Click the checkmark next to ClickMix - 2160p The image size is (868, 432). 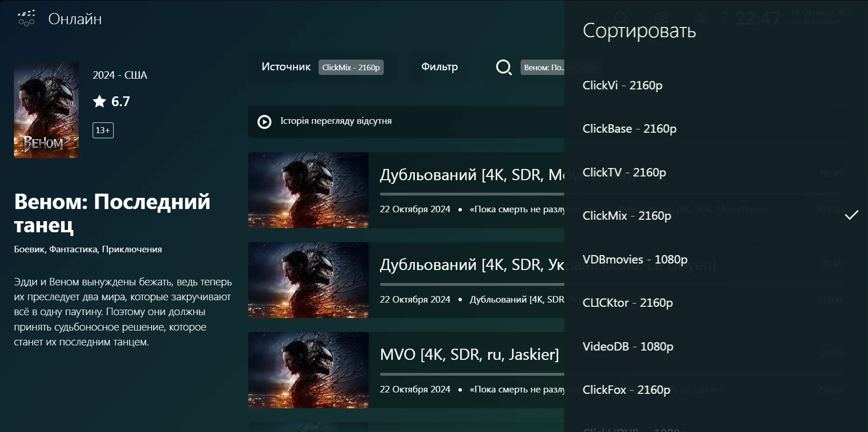pos(851,215)
